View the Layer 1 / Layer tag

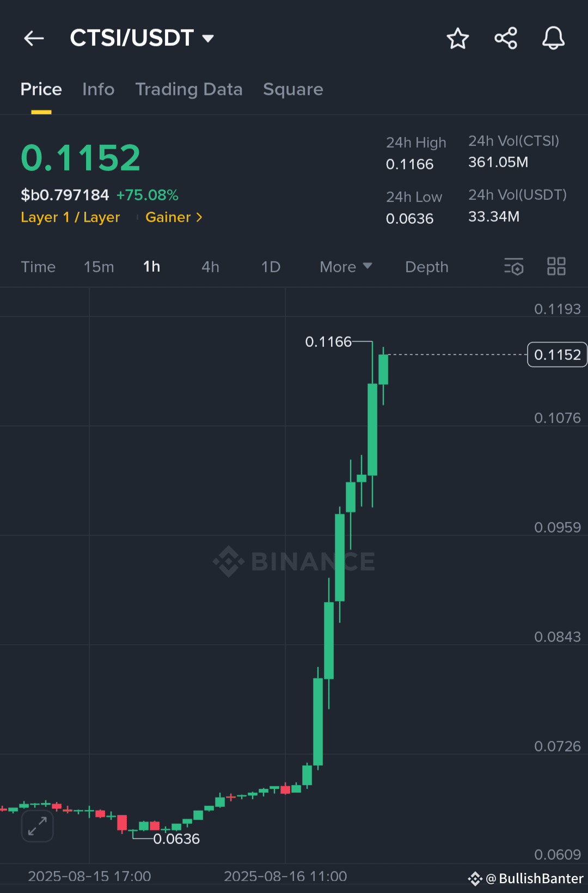(70, 217)
